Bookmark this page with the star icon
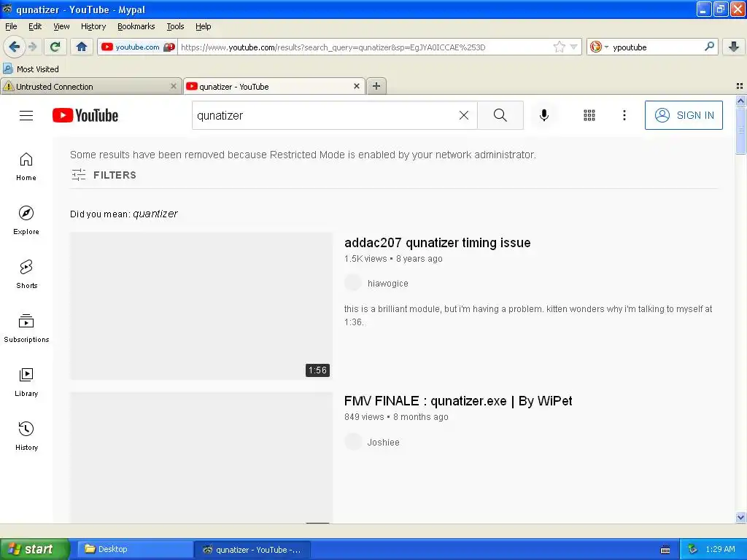This screenshot has height=560, width=747. click(x=559, y=47)
